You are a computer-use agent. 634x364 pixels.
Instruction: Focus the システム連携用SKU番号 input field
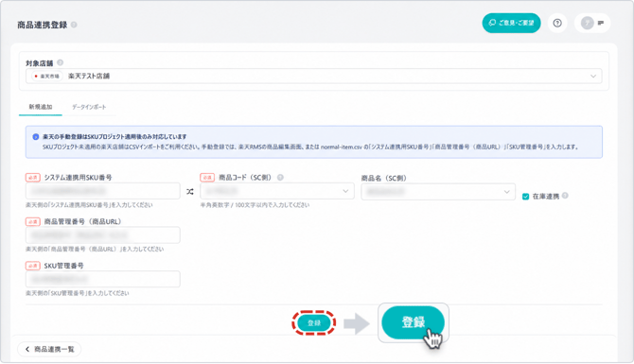[103, 191]
